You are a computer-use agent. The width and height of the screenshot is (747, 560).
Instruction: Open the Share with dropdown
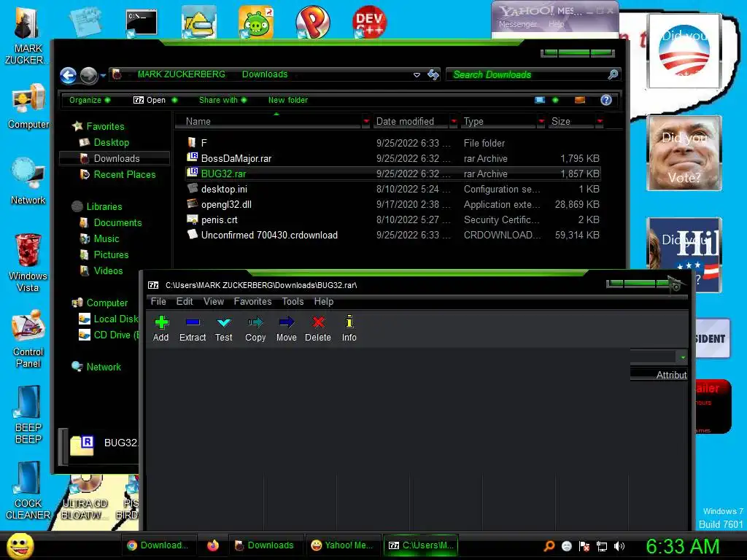coord(222,100)
